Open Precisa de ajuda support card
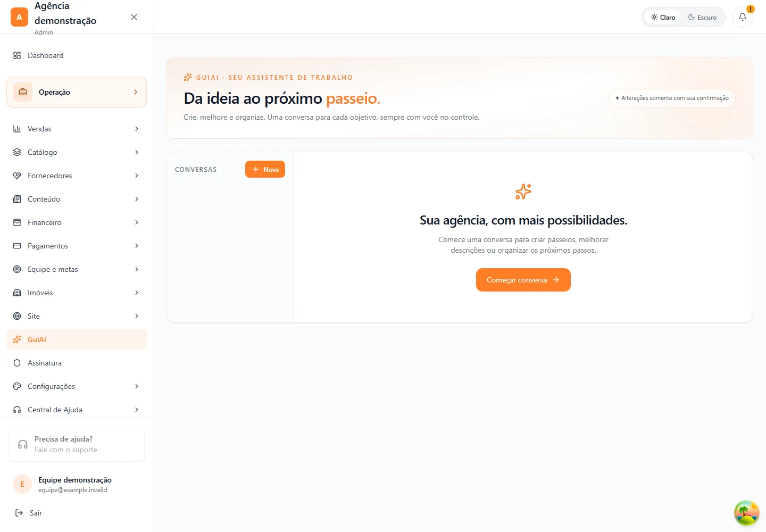766x532 pixels. pyautogui.click(x=77, y=444)
